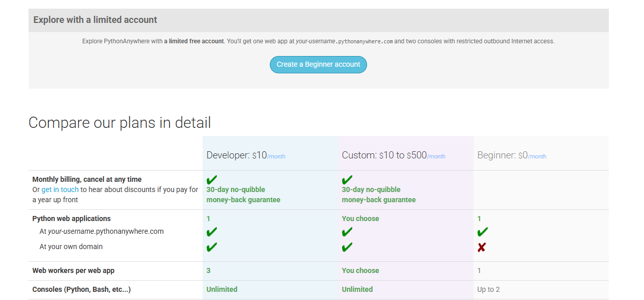Click Custom monthly billing green checkmark
This screenshot has width=644, height=300.
[347, 179]
